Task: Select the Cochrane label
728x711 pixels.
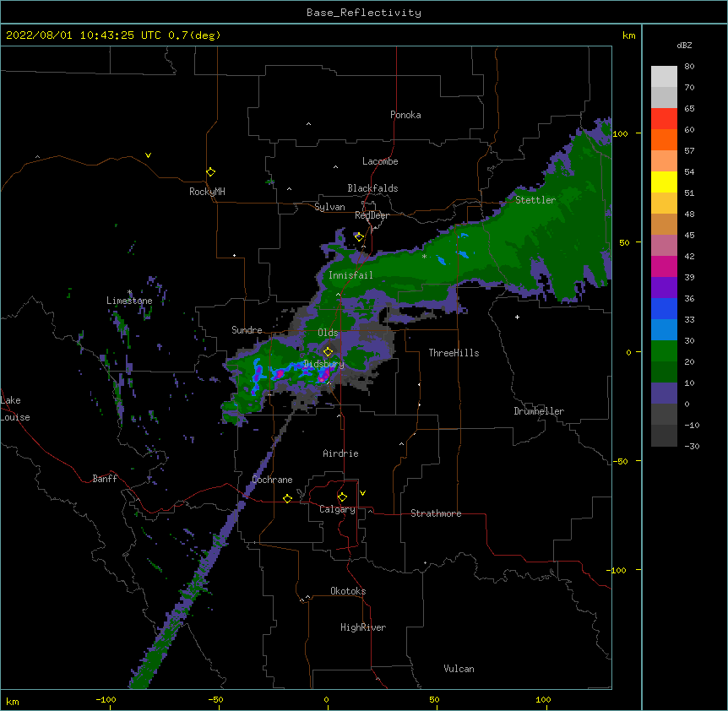Action: coord(272,480)
